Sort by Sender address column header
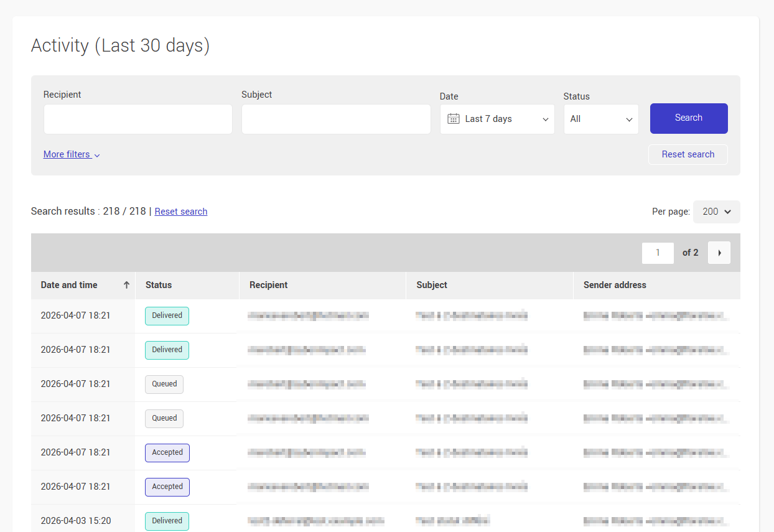The height and width of the screenshot is (532, 774). click(615, 285)
